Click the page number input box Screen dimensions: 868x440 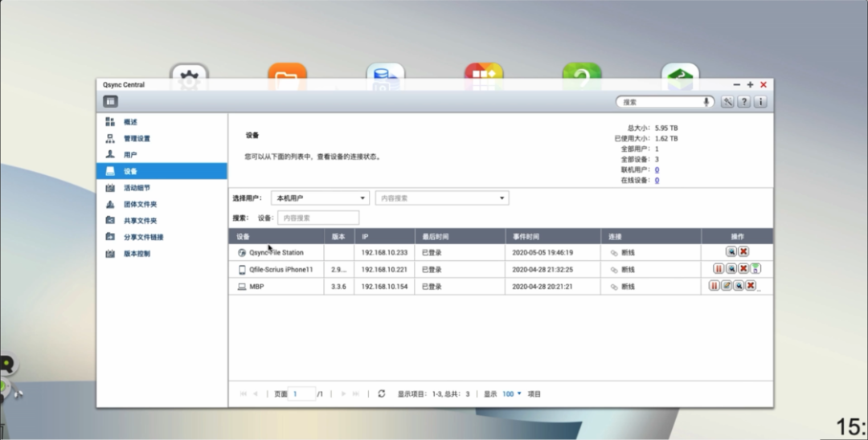[x=301, y=393]
